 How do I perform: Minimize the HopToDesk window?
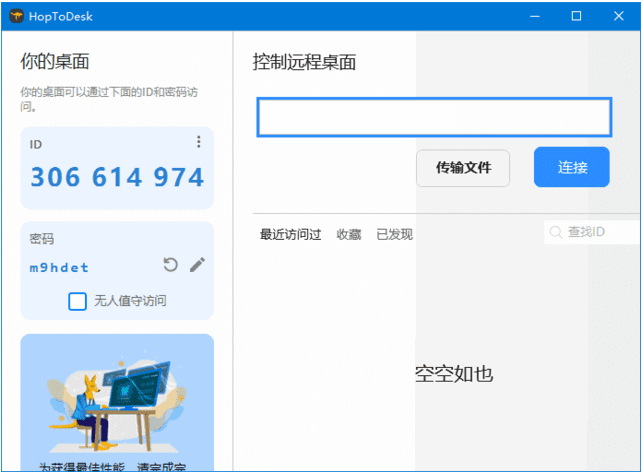pyautogui.click(x=535, y=16)
